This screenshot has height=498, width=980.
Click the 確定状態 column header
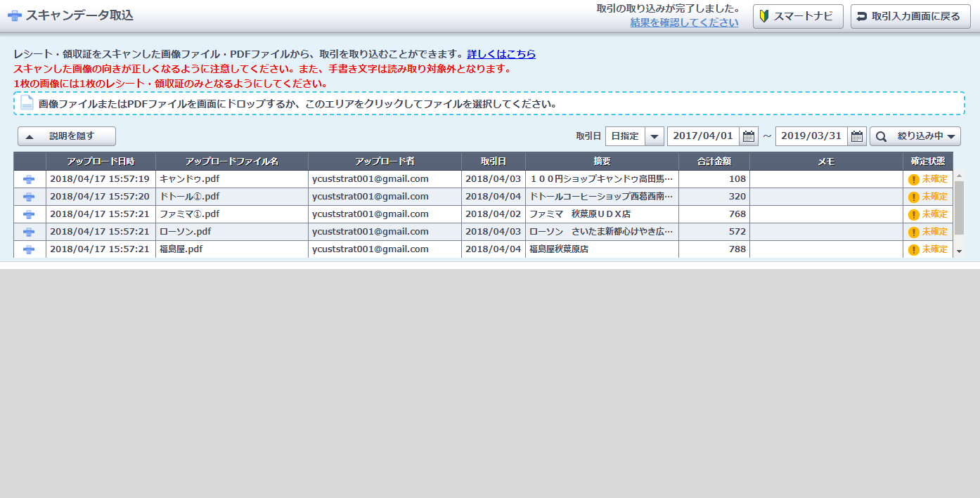pos(928,162)
